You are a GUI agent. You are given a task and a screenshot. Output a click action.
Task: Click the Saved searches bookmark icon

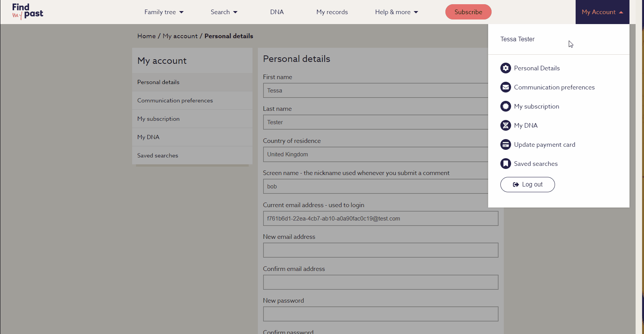point(505,164)
